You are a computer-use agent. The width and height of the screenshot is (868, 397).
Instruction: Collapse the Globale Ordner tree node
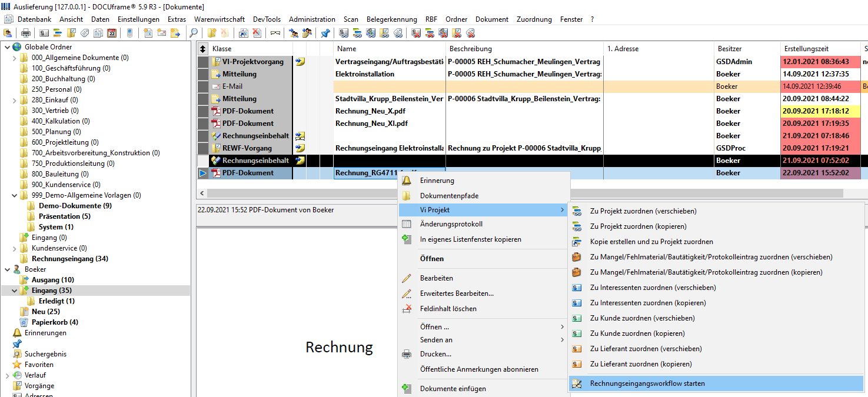7,47
